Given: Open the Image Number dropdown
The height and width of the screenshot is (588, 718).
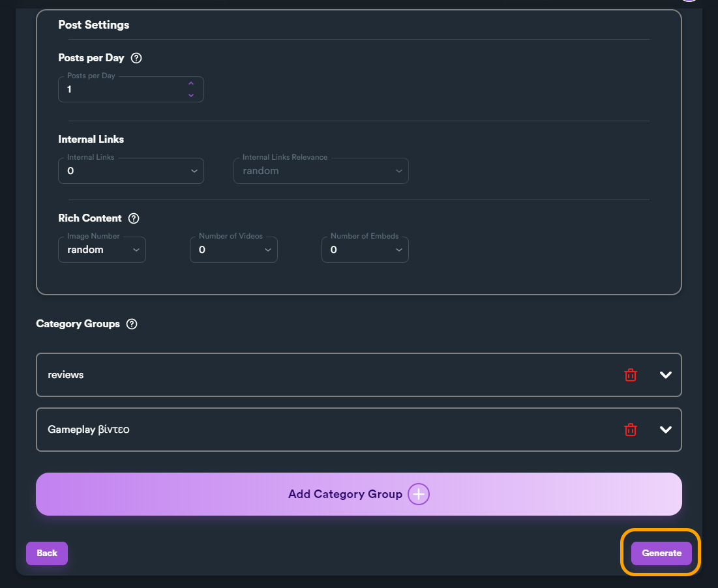Looking at the screenshot, I should pyautogui.click(x=102, y=250).
